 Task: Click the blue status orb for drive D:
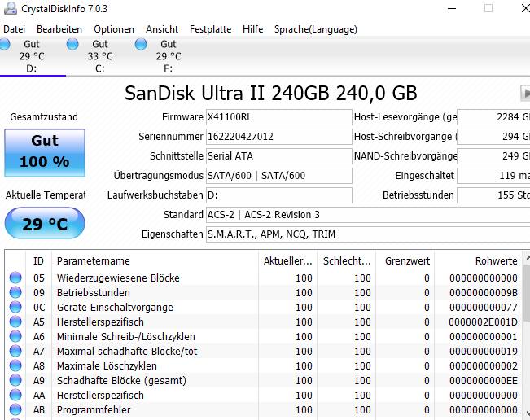[5, 44]
